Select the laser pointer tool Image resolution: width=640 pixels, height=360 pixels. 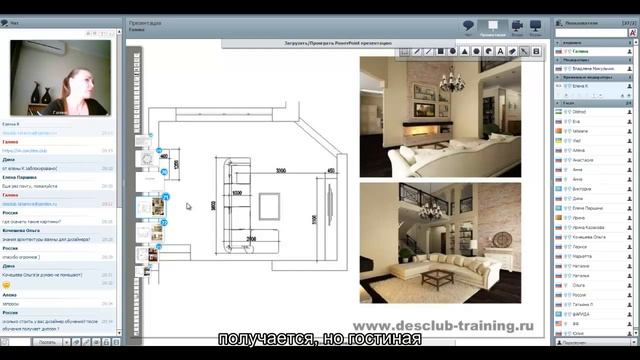click(x=524, y=51)
